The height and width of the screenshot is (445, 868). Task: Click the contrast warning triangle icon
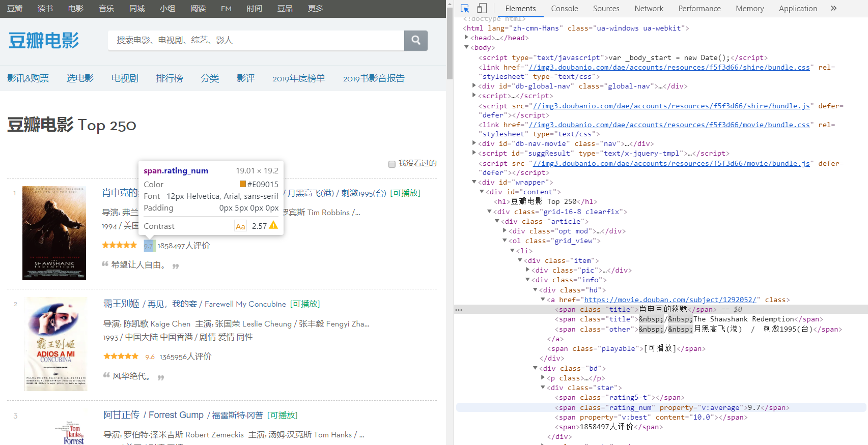click(x=273, y=225)
